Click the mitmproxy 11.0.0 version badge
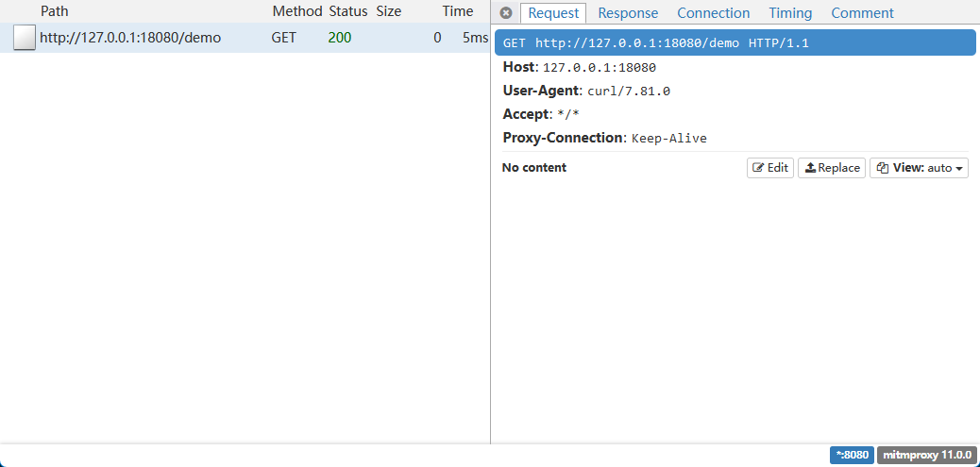 (x=926, y=455)
